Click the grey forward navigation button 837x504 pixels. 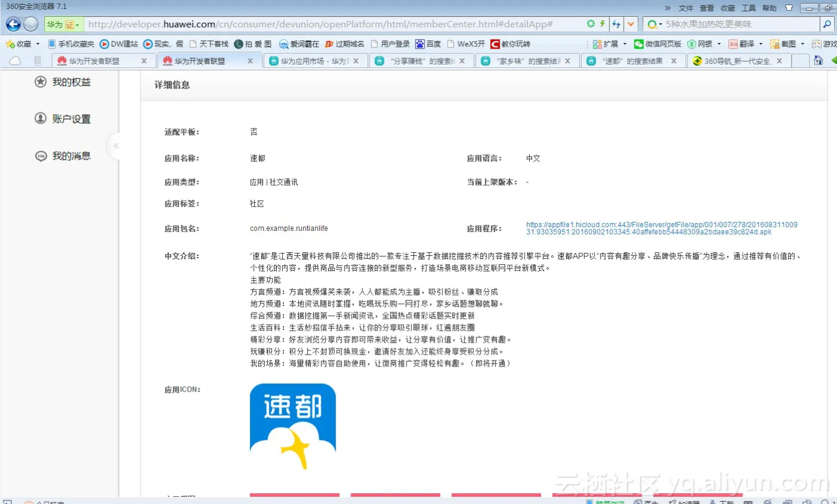click(x=30, y=24)
